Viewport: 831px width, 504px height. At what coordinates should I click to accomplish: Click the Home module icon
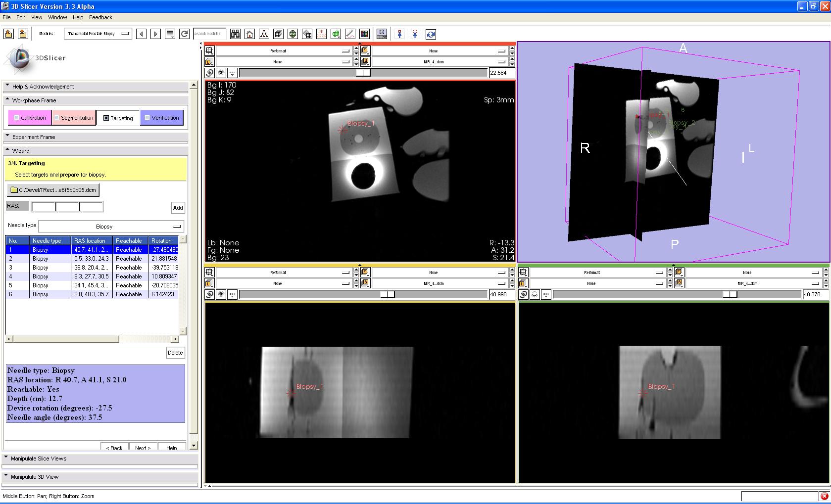point(250,34)
